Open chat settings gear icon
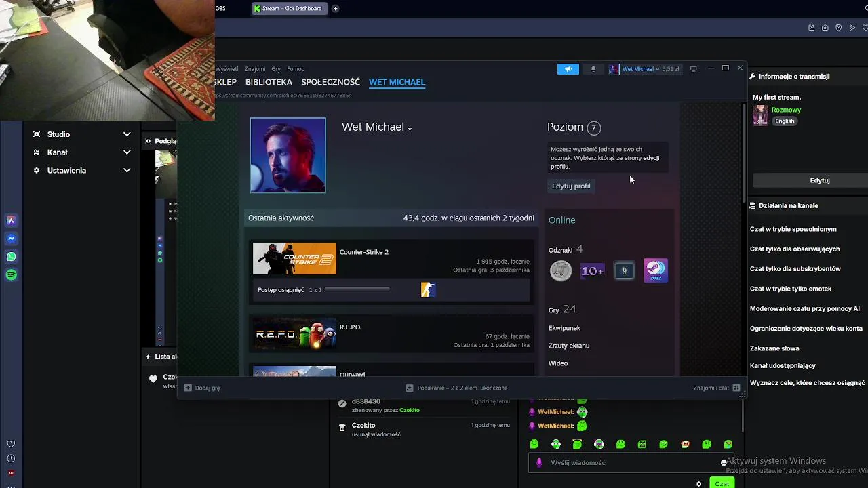Image resolution: width=868 pixels, height=488 pixels. click(699, 484)
